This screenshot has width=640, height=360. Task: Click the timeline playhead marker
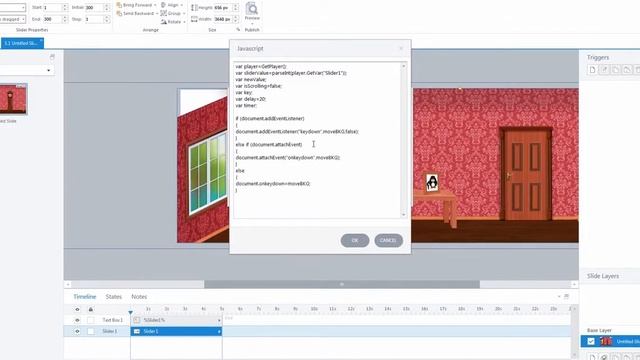(131, 313)
